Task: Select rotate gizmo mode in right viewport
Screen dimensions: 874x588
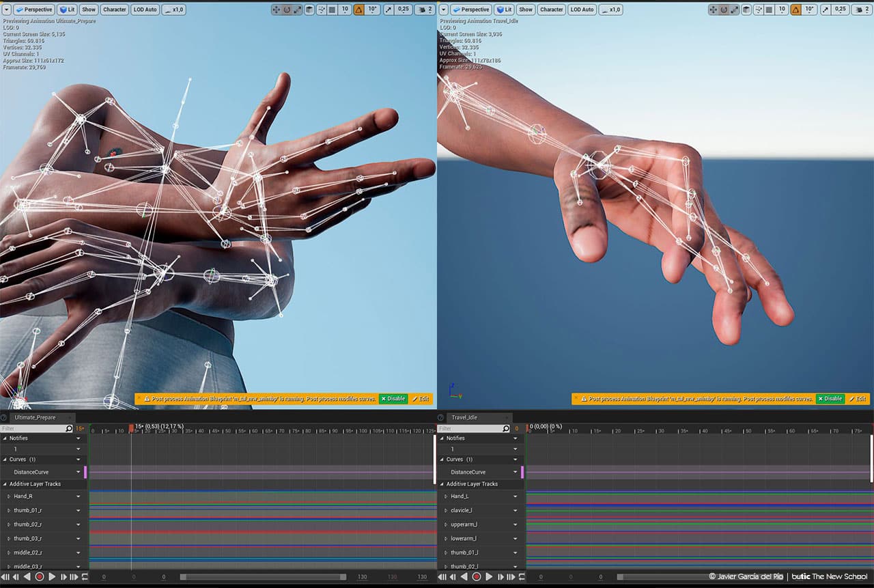Action: (x=724, y=10)
